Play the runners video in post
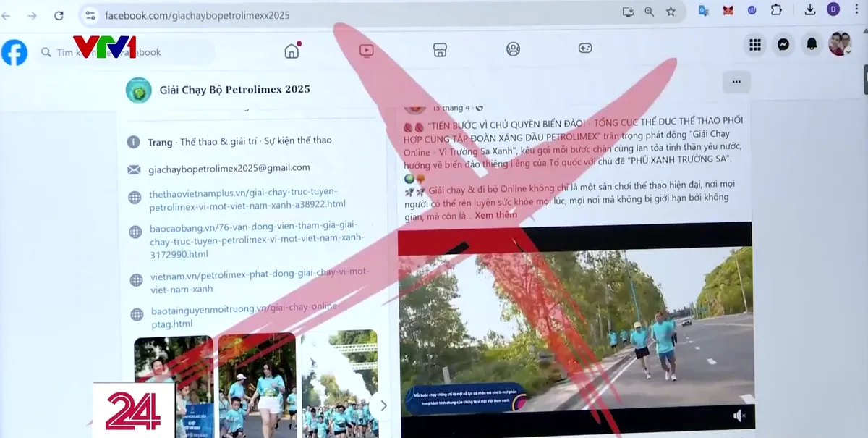 click(575, 329)
